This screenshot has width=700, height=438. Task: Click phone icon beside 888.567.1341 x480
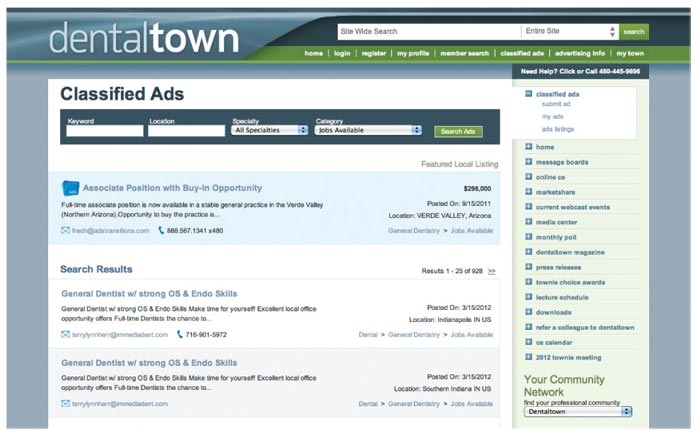161,230
